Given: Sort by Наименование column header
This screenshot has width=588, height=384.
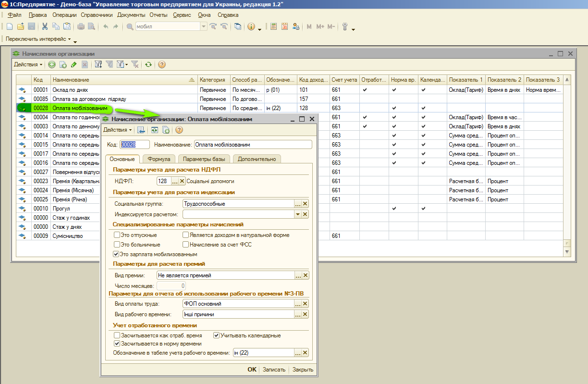Looking at the screenshot, I should click(x=124, y=79).
